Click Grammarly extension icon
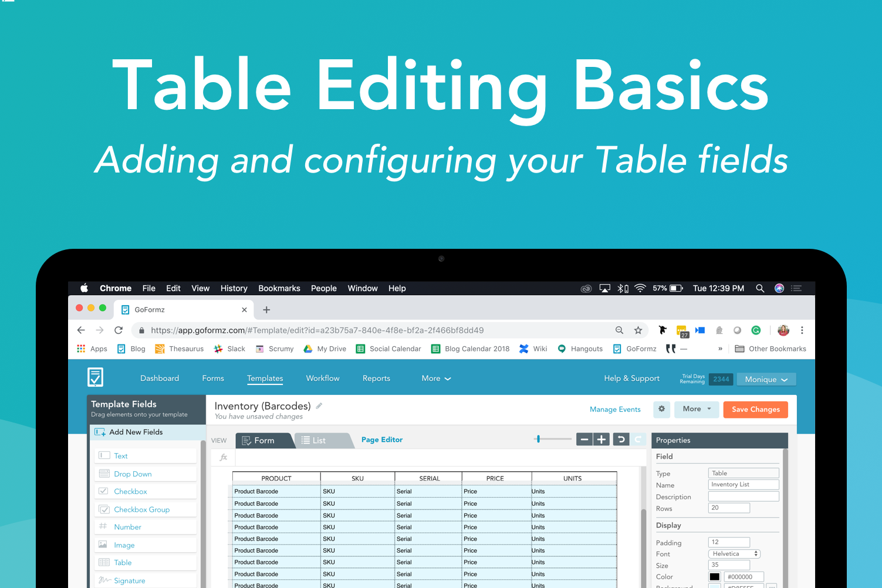This screenshot has height=588, width=882. point(756,330)
